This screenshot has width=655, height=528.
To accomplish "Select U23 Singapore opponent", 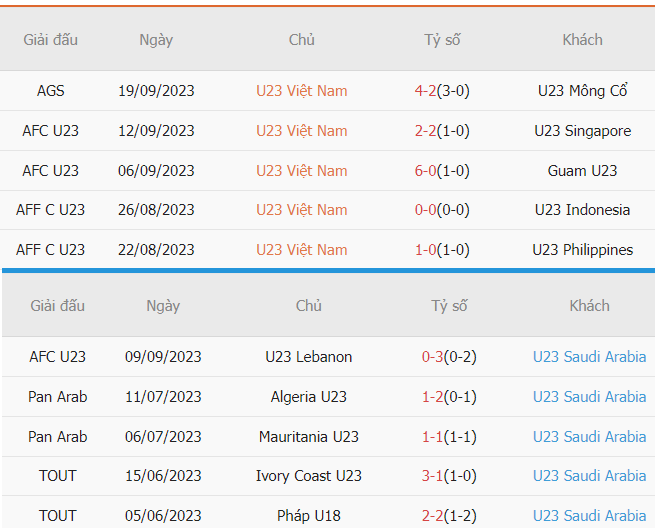I will [582, 131].
